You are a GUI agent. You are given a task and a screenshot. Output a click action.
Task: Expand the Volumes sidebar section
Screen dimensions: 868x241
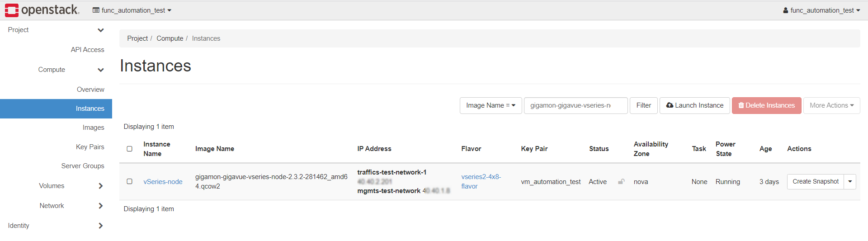point(100,186)
